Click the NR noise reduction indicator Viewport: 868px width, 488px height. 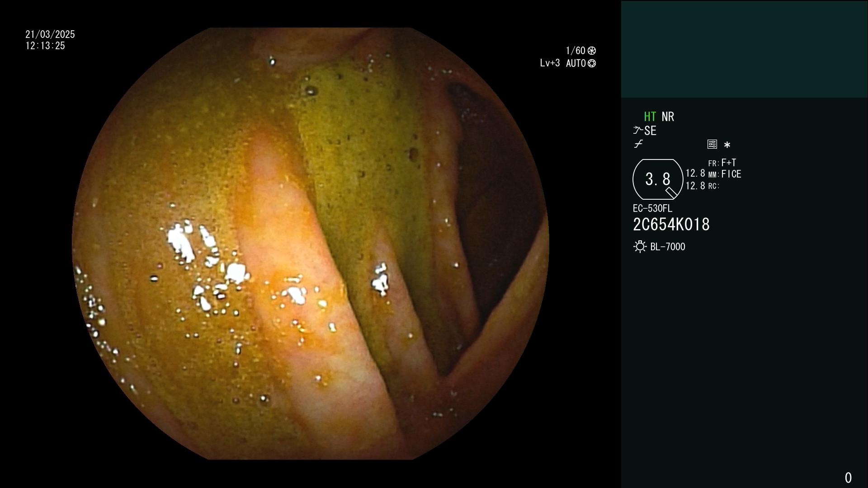(668, 117)
